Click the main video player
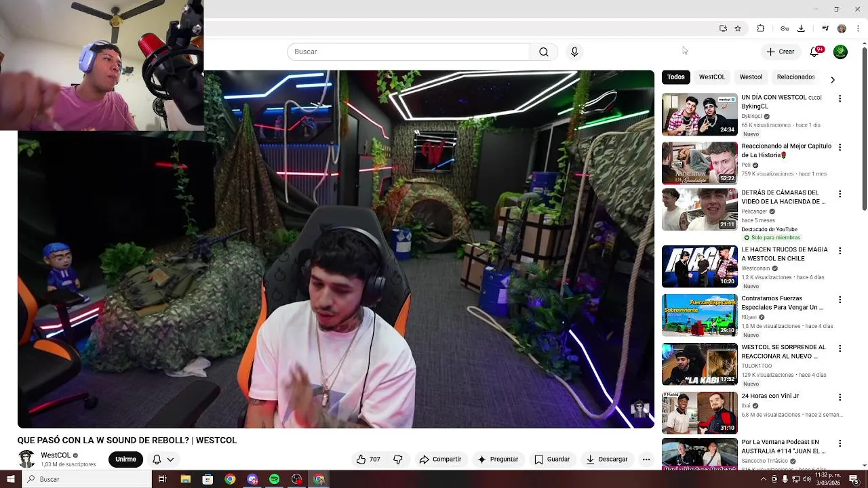Image resolution: width=868 pixels, height=488 pixels. tap(336, 249)
